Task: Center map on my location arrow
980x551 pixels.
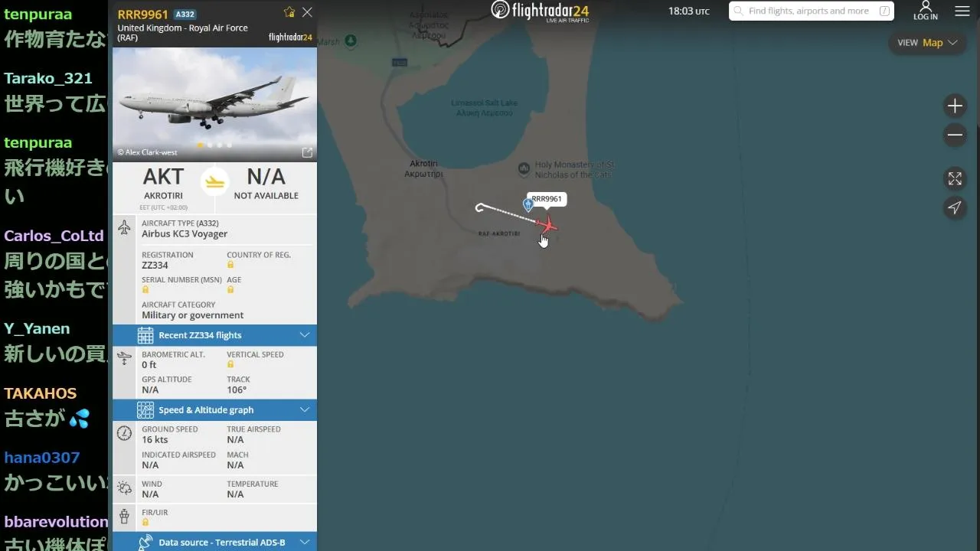Action: [955, 207]
